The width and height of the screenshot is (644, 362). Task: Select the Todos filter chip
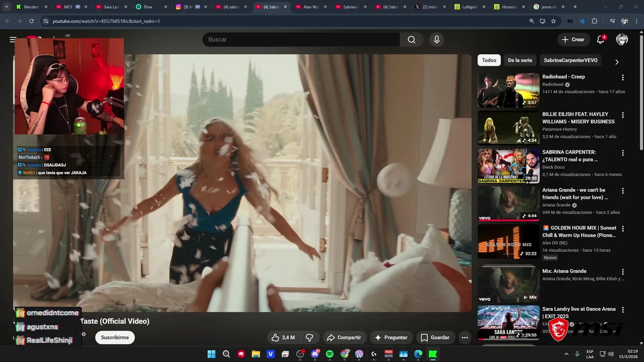489,60
